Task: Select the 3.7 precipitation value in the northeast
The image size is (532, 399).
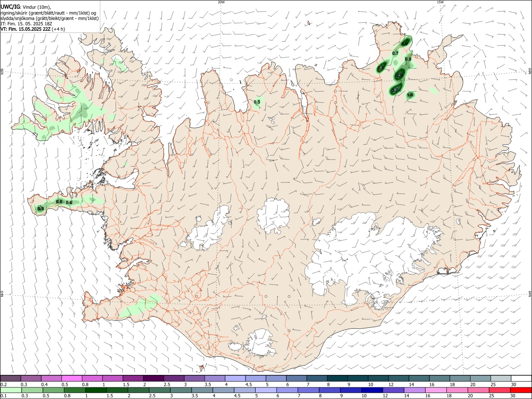Action: [x=395, y=90]
